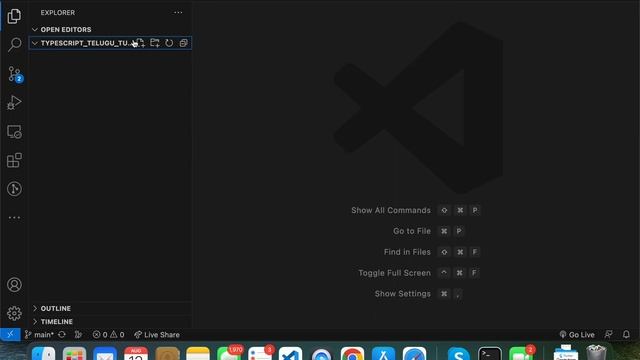Refresh the Explorer file tree
Screen dimensions: 640x360
169,43
